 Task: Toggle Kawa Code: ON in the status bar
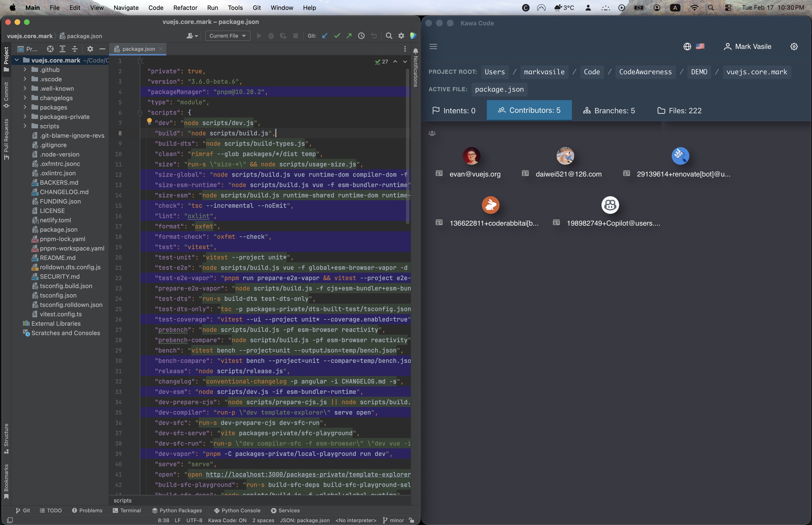point(227,521)
